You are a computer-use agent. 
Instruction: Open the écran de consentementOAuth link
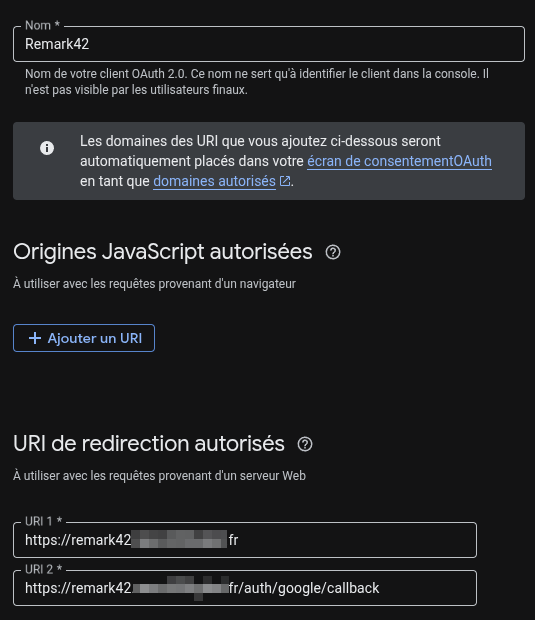click(399, 161)
